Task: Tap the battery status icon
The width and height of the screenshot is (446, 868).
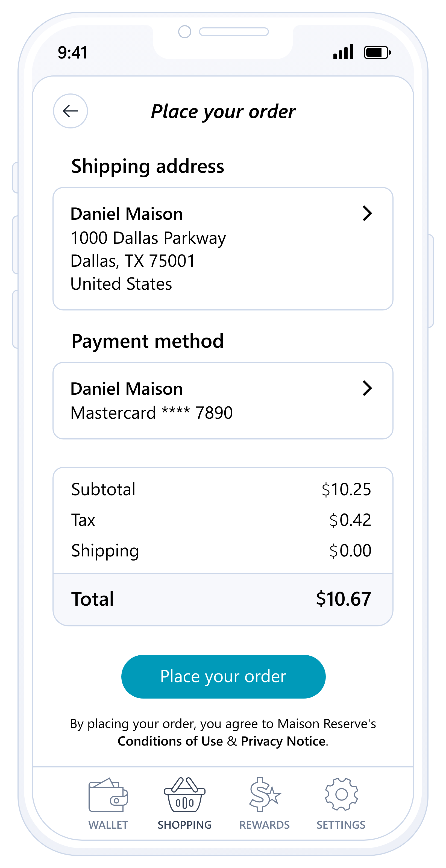Action: click(377, 52)
